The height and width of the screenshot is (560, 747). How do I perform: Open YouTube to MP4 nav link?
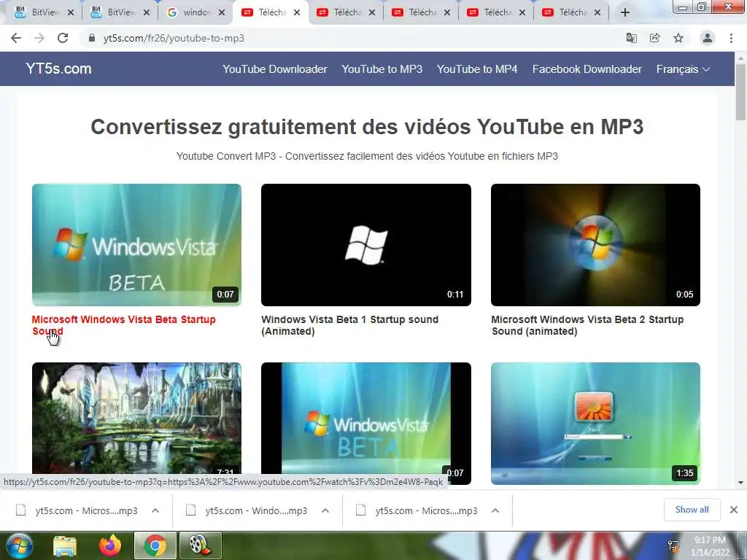(x=477, y=69)
